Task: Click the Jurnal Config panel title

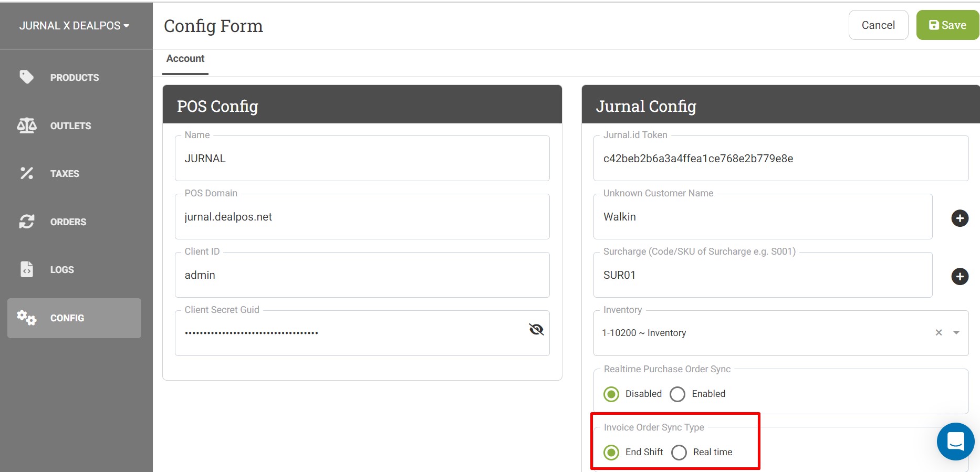Action: click(x=646, y=106)
